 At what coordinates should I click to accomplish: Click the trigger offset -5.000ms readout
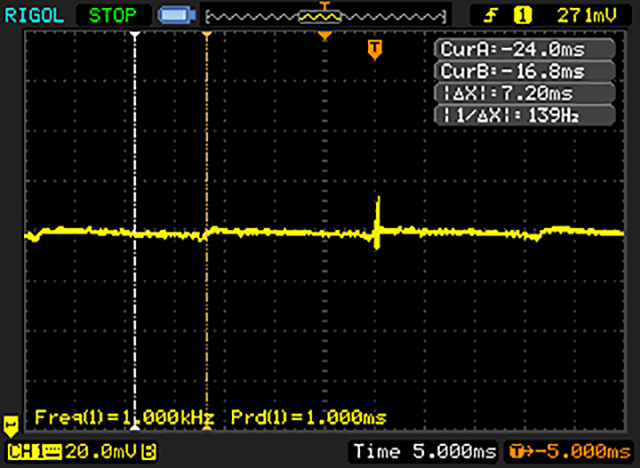coord(570,451)
